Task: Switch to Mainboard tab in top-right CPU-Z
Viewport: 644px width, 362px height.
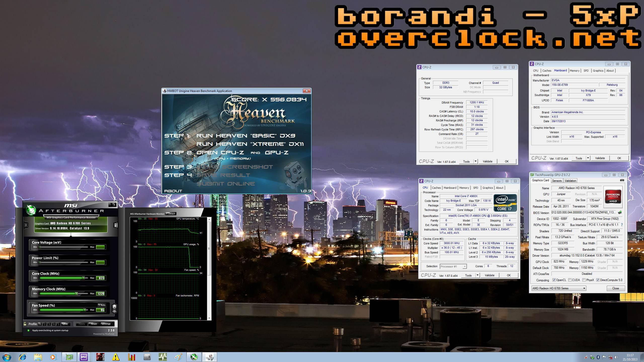Action: (560, 71)
